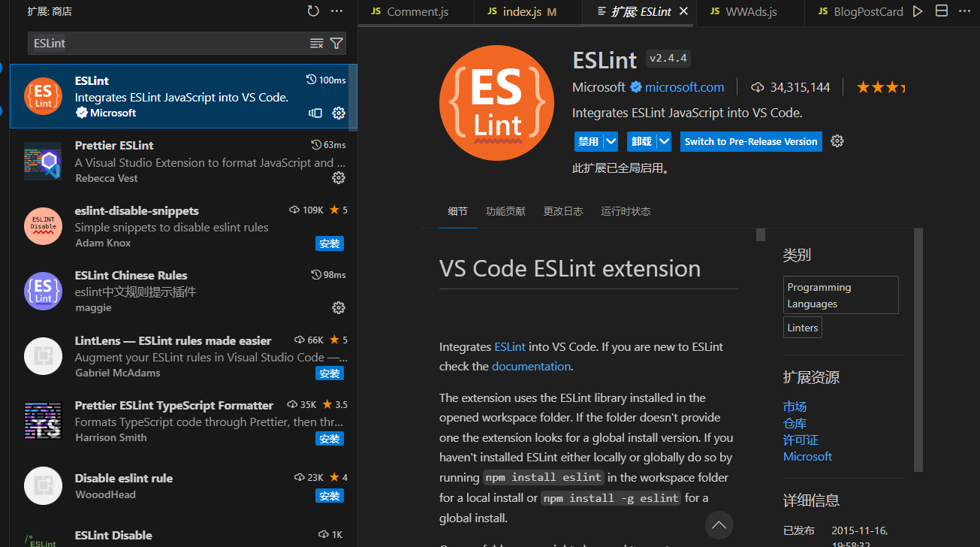The width and height of the screenshot is (980, 547).
Task: Open the gear menu for ESLint list item
Action: click(339, 113)
